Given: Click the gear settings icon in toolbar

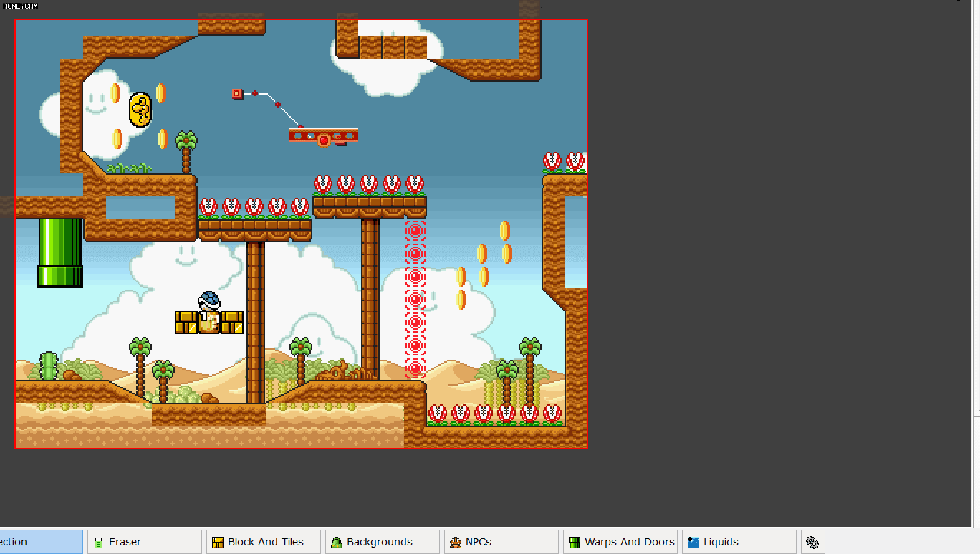Looking at the screenshot, I should point(812,542).
